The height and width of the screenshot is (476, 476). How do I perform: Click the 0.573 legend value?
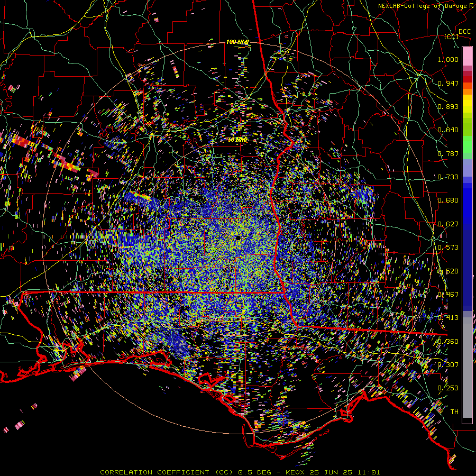coord(448,248)
